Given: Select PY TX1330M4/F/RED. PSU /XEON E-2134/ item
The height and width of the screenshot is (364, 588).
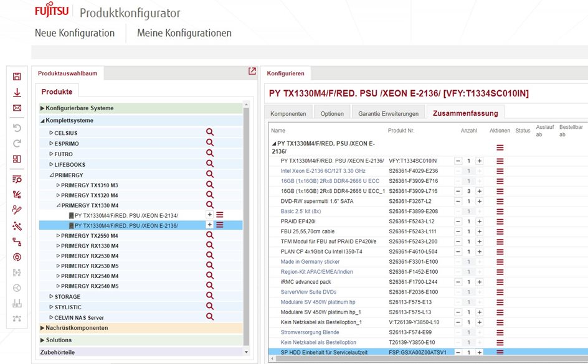Looking at the screenshot, I should [x=126, y=215].
